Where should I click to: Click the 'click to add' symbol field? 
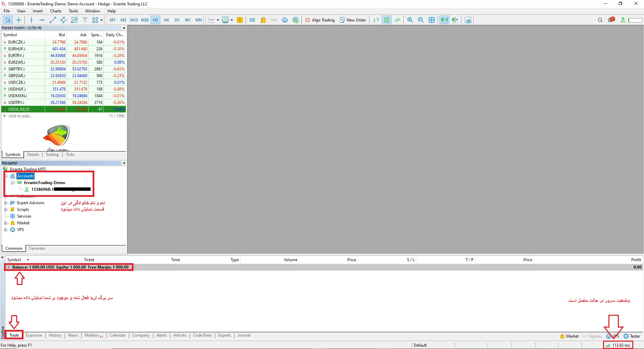pyautogui.click(x=20, y=116)
